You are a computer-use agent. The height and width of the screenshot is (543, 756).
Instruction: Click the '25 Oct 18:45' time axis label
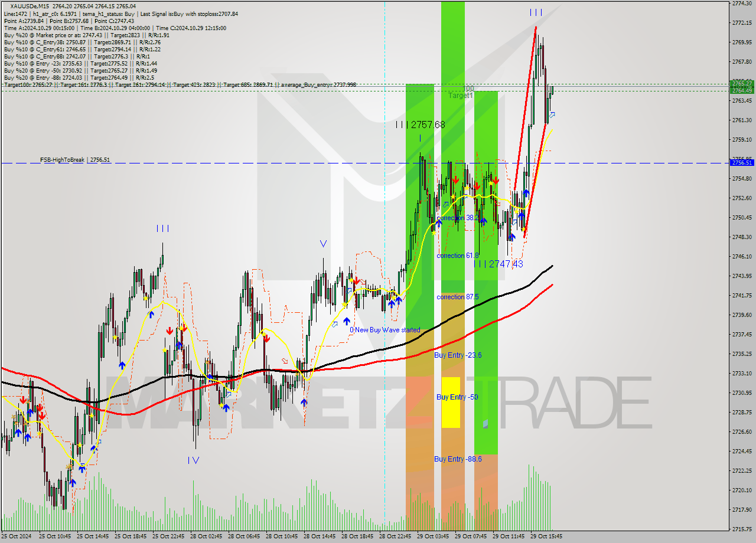coord(131,537)
